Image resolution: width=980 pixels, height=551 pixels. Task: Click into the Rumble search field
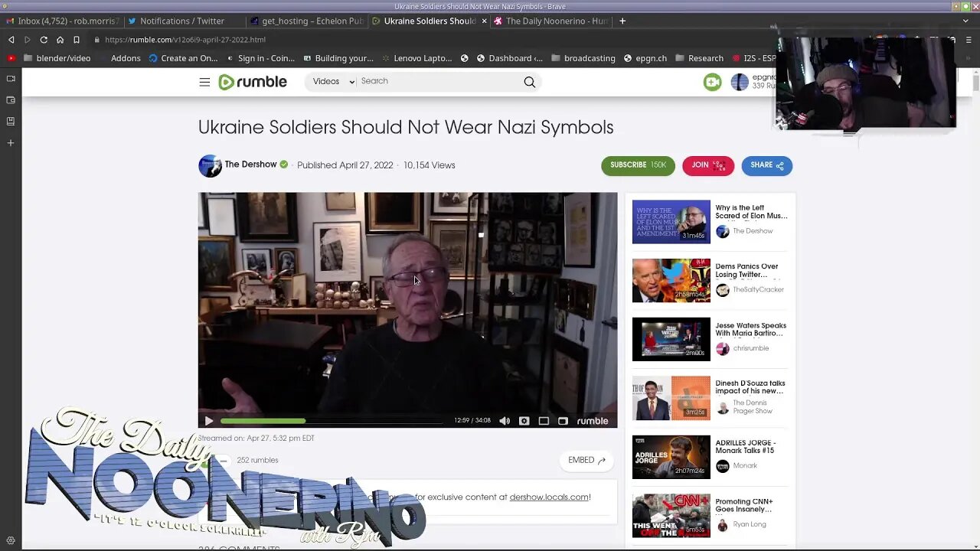pyautogui.click(x=439, y=81)
